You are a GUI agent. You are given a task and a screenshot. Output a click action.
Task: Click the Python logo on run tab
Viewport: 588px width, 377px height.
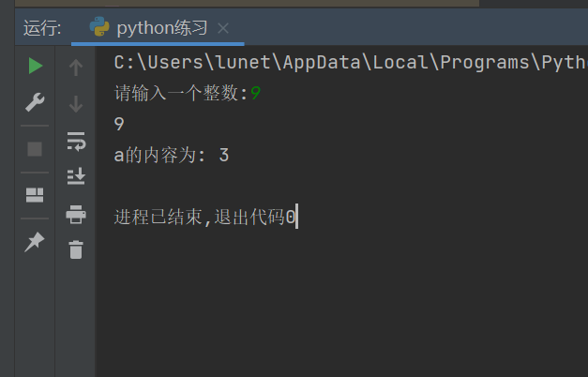[x=99, y=26]
